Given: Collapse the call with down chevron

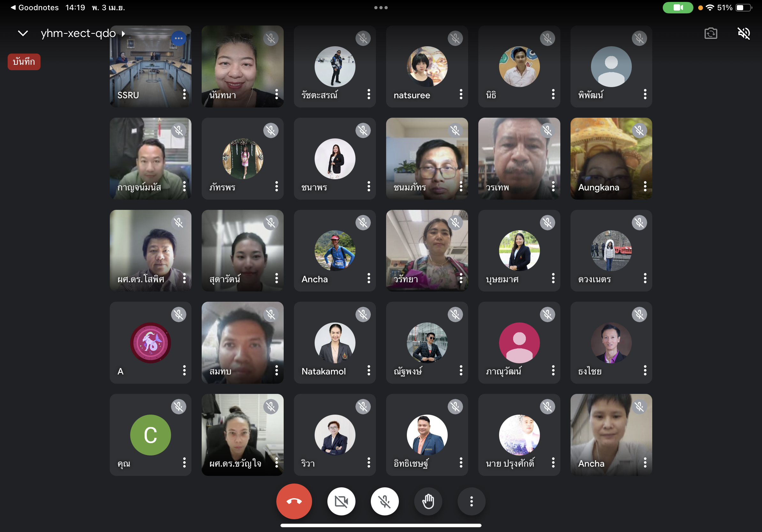Looking at the screenshot, I should (x=23, y=33).
